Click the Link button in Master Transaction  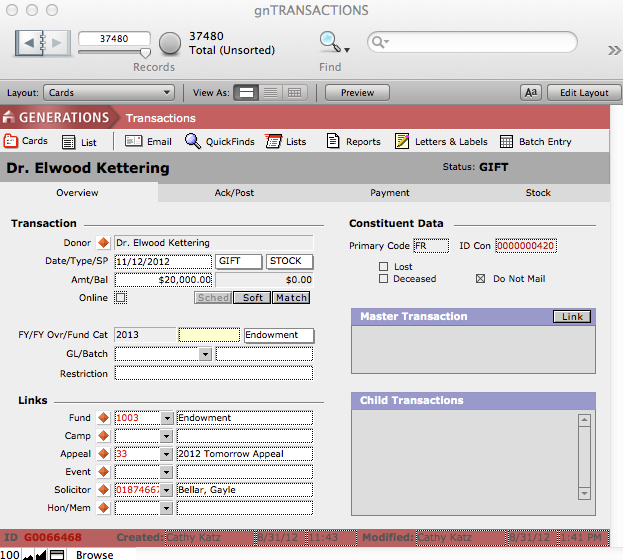click(572, 317)
